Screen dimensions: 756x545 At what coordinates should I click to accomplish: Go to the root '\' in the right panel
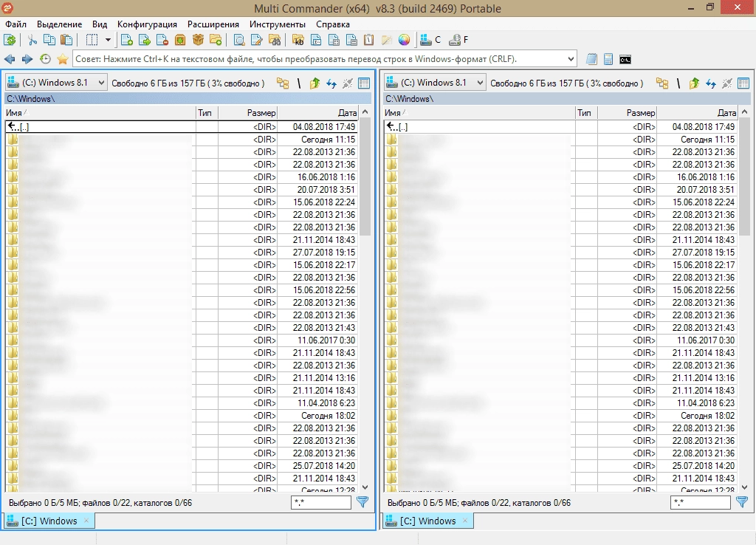click(678, 83)
